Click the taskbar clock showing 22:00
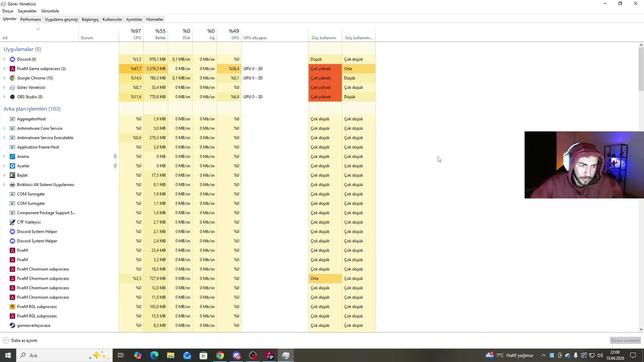 tap(615, 355)
